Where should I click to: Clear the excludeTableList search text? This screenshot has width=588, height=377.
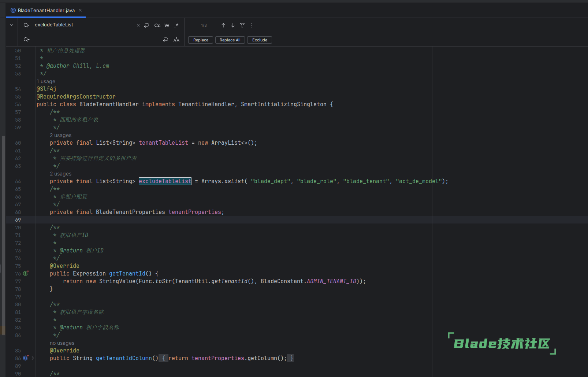point(138,25)
